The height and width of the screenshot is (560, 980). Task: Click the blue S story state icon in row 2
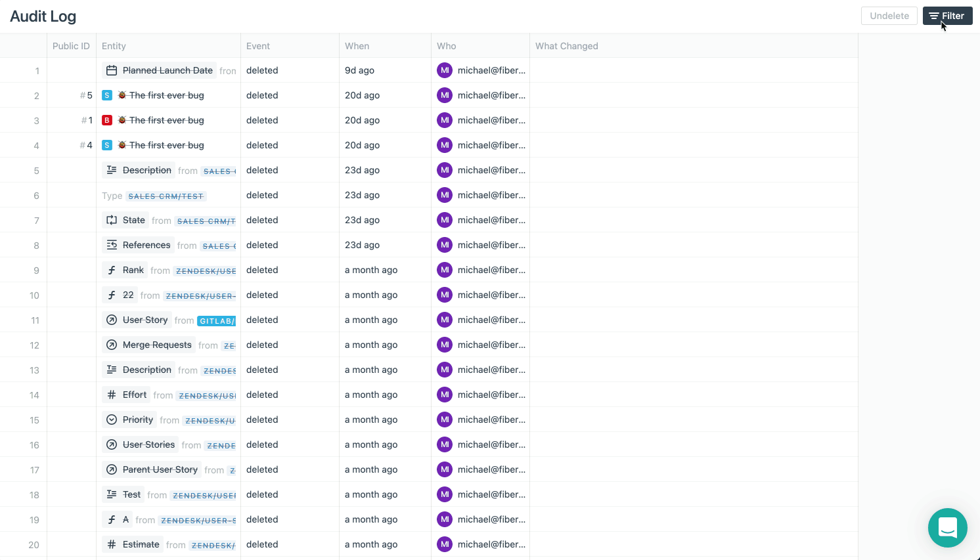click(107, 95)
